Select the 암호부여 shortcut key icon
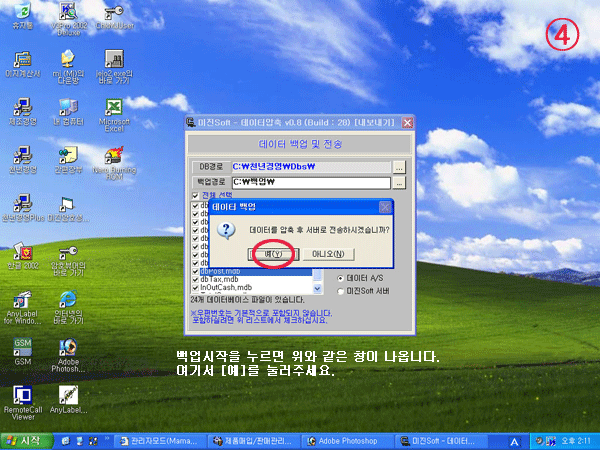This screenshot has width=600, height=450. (68, 260)
